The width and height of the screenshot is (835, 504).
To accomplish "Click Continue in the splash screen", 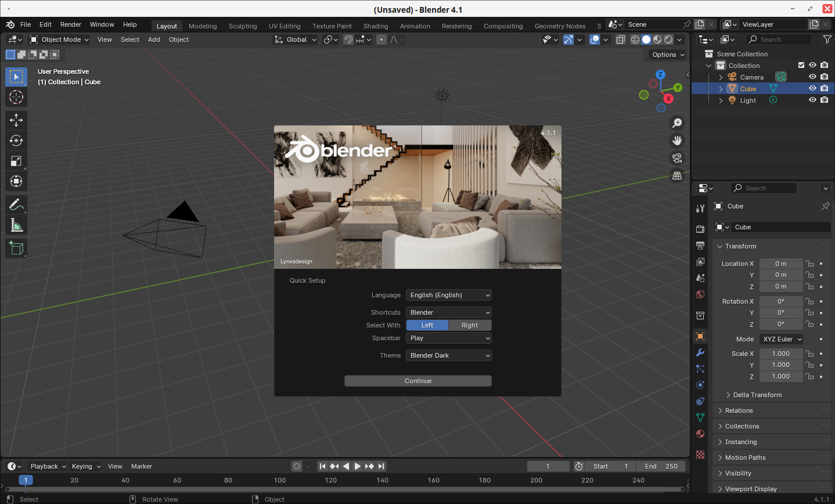I will (418, 381).
